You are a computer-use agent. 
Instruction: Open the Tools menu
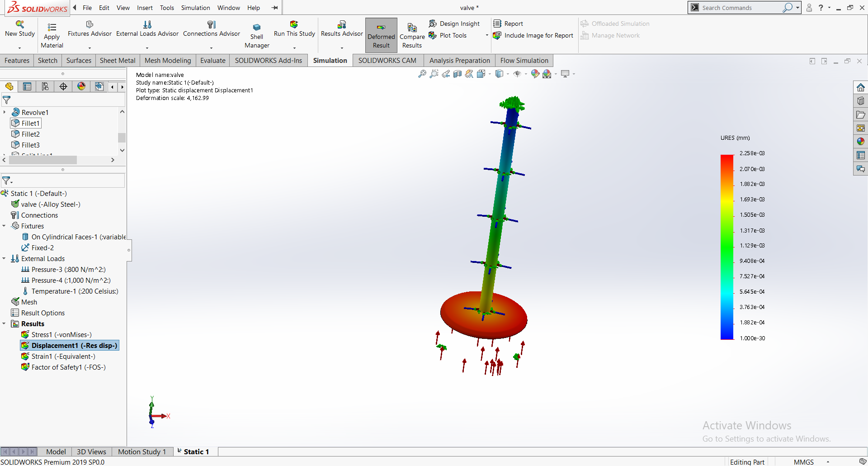[167, 8]
